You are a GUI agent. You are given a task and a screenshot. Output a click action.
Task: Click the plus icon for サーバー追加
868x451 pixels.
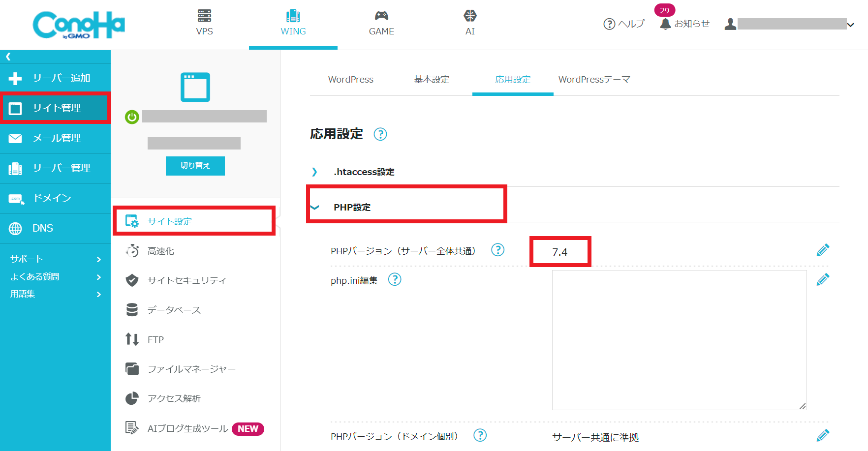click(x=15, y=78)
